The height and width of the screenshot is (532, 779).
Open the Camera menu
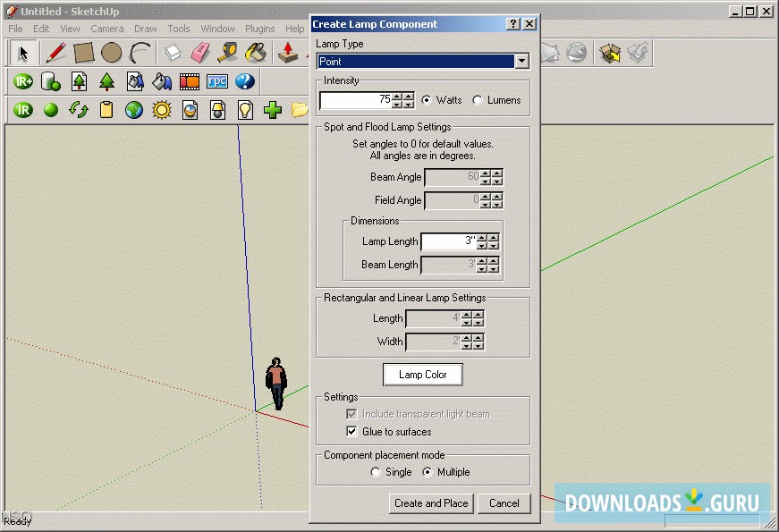point(107,29)
